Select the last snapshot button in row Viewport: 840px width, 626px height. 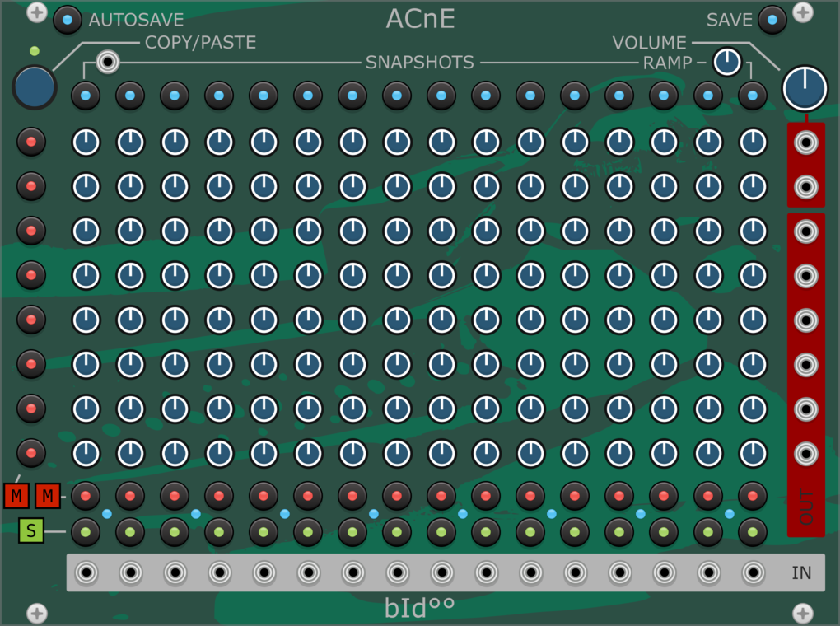click(x=753, y=96)
